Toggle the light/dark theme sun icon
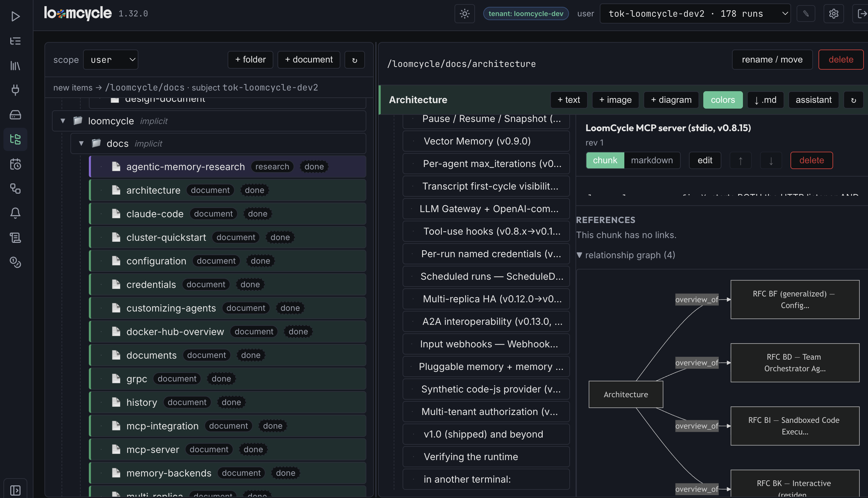This screenshot has width=868, height=498. tap(464, 14)
